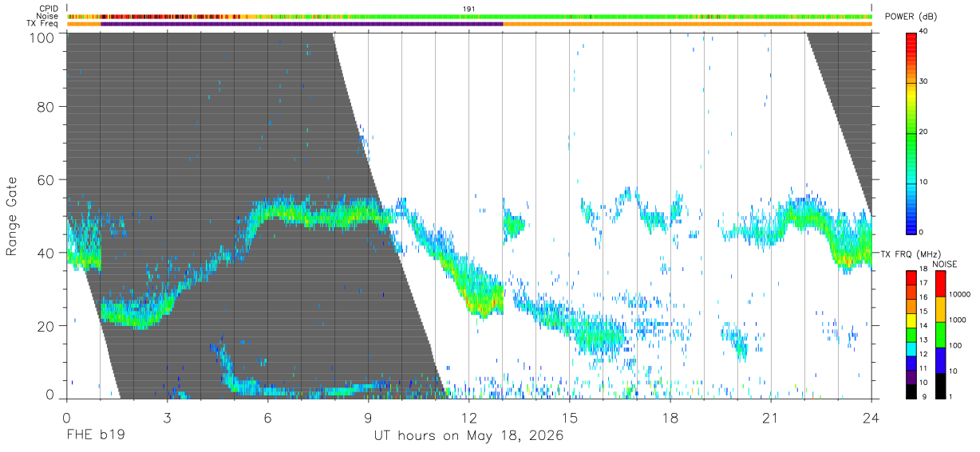980x452 pixels.
Task: Click the 100 range gate tick label
Action: pos(42,37)
